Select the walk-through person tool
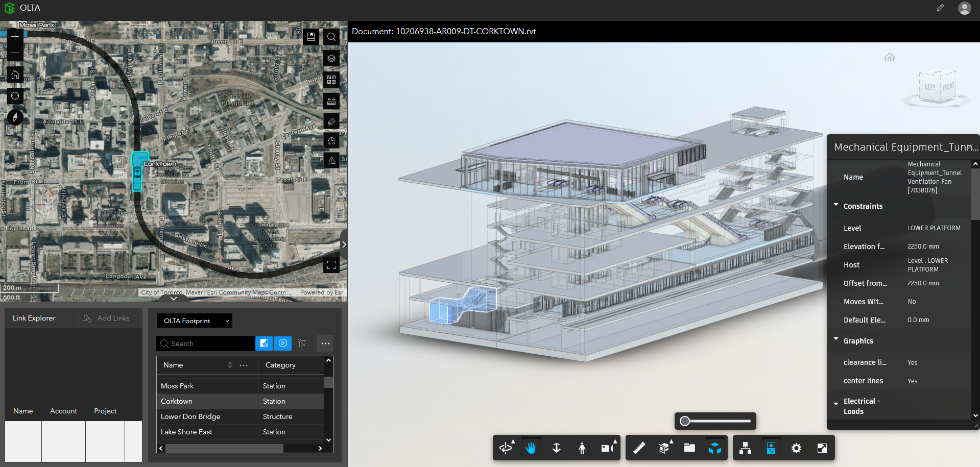 tap(582, 448)
